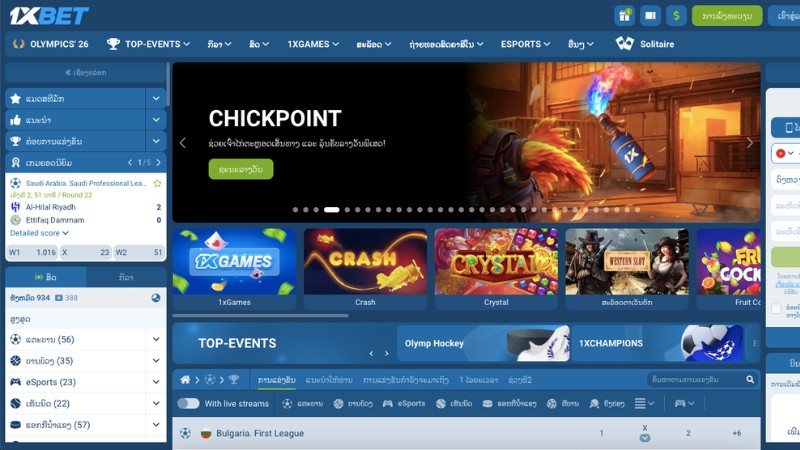Viewport: 800px width, 450px height.
Task: Open the Solitaire cards icon
Action: tap(624, 44)
